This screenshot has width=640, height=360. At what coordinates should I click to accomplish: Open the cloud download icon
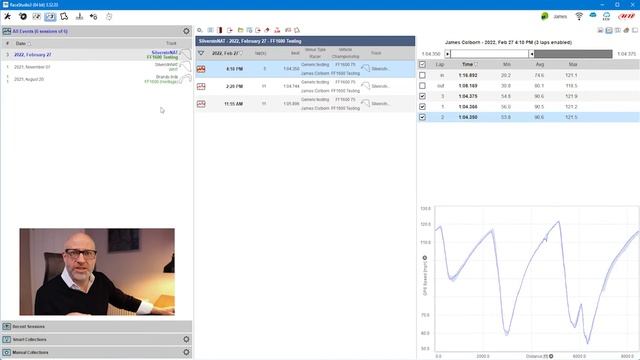click(607, 16)
